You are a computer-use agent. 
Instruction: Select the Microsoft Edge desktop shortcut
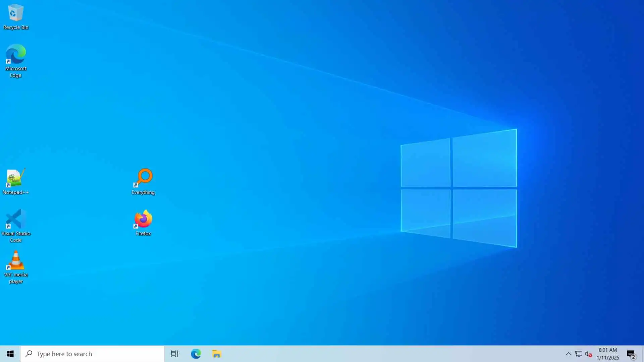coord(15,55)
